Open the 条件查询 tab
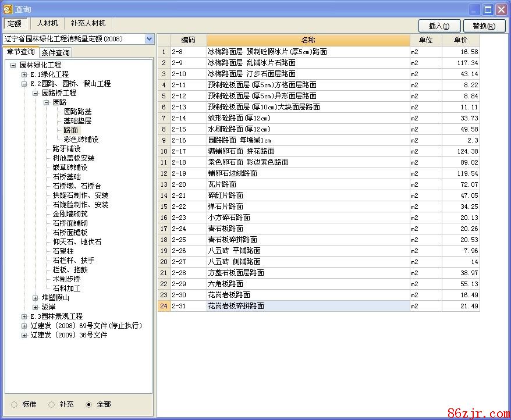The image size is (511, 420). coord(55,53)
